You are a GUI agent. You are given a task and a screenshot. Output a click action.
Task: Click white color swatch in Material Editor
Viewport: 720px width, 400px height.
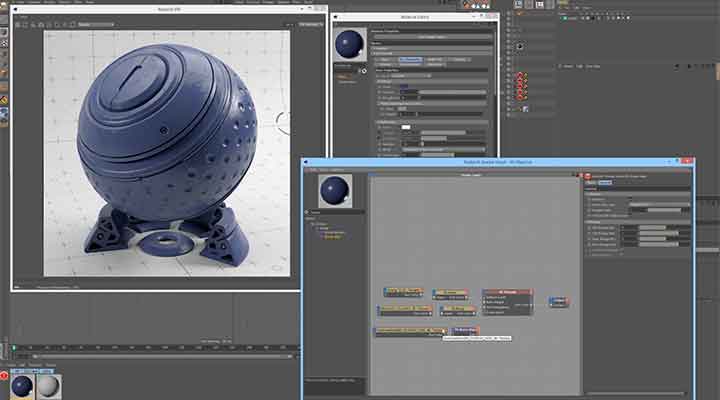(407, 127)
